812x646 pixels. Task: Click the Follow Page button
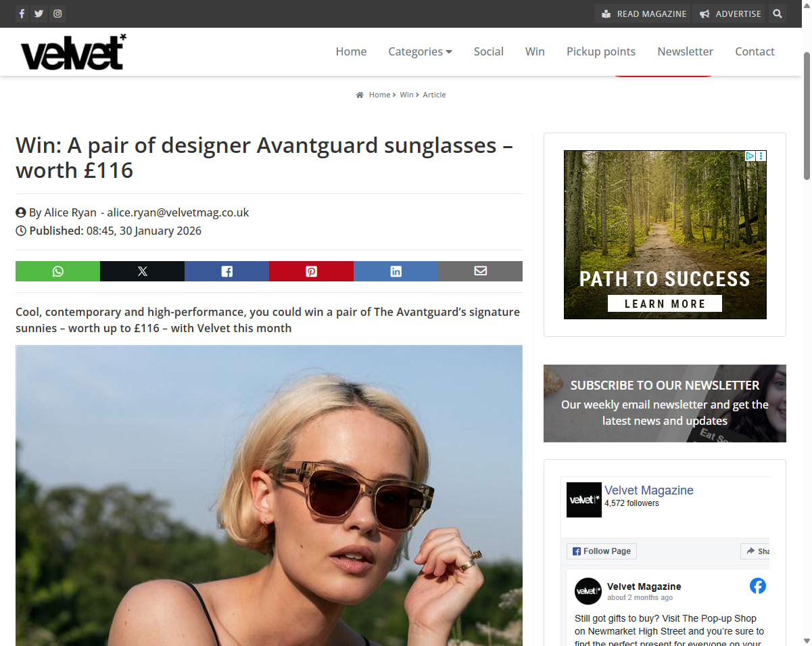pyautogui.click(x=602, y=551)
